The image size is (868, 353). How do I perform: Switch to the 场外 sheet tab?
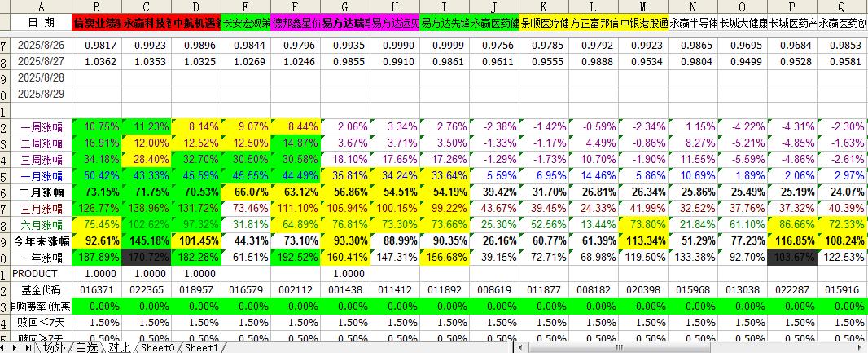tap(55, 347)
